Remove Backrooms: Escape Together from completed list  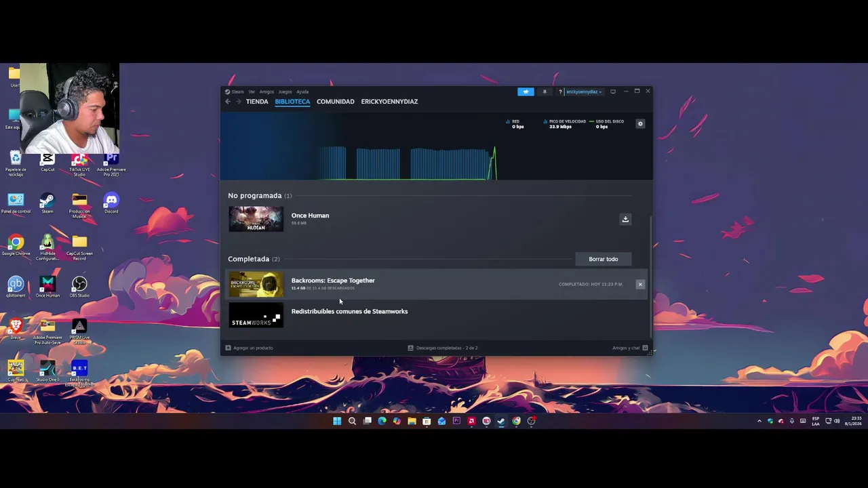point(640,285)
